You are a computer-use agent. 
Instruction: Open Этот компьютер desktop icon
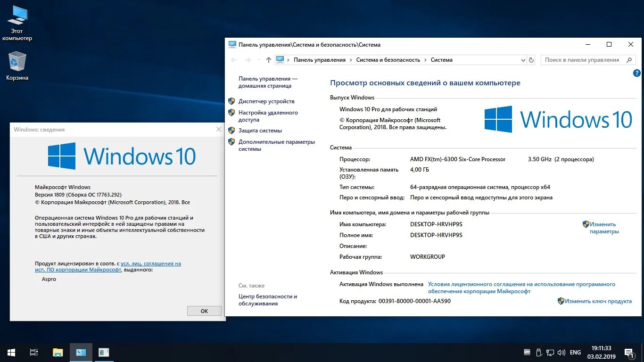coord(17,23)
